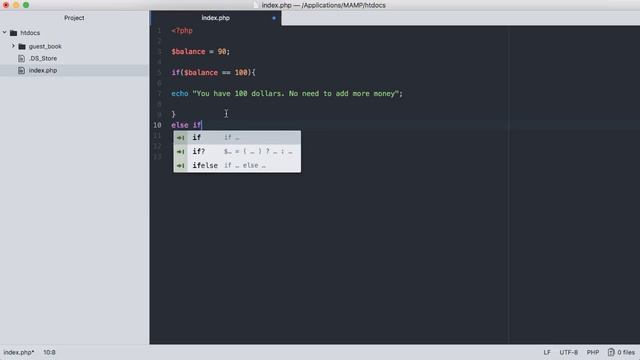The height and width of the screenshot is (360, 640).
Task: Choose the 'if?' ternary autocomplete suggestion
Action: click(x=237, y=151)
